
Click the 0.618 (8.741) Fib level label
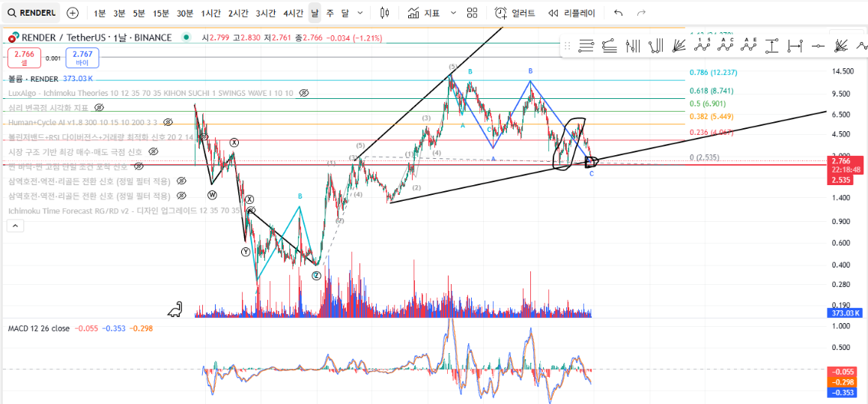tap(711, 91)
